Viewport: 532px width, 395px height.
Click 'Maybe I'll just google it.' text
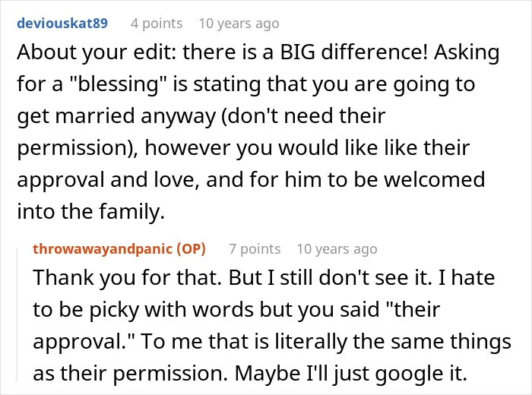tap(350, 374)
